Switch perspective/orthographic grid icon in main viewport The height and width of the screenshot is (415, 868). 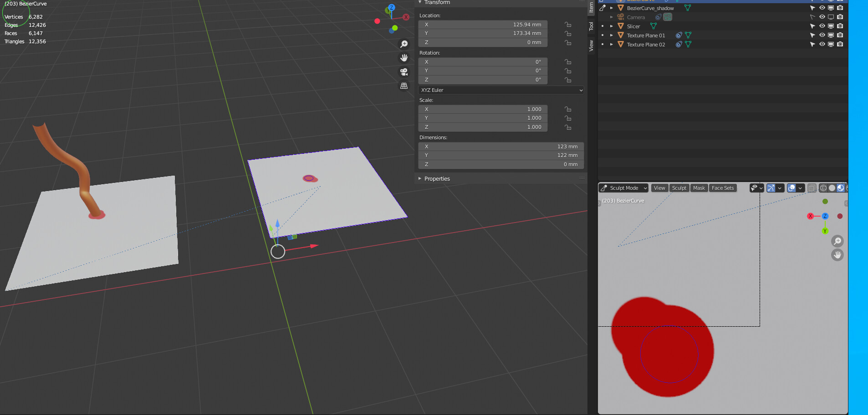[404, 86]
